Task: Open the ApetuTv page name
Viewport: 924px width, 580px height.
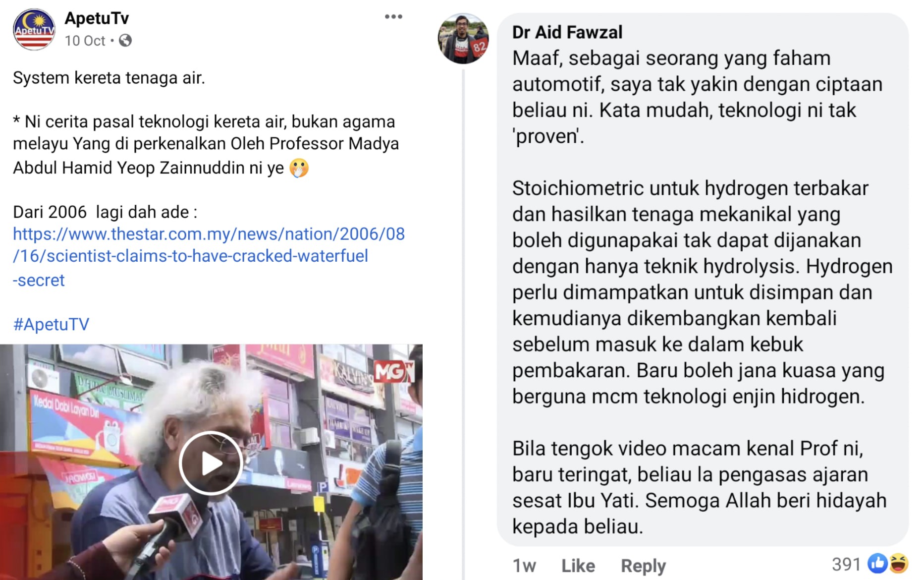Action: 97,18
